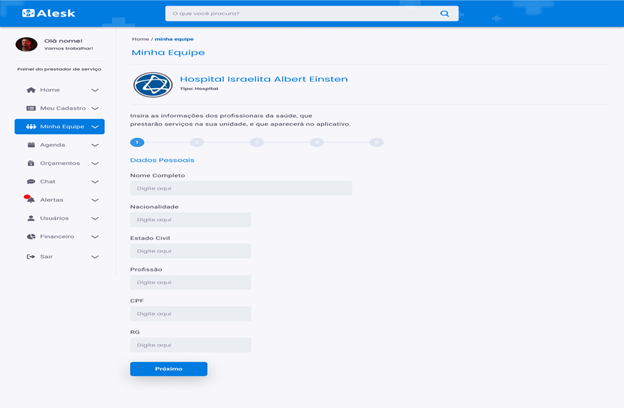Expand the Alertas chevron
This screenshot has height=411, width=624.
pos(95,200)
